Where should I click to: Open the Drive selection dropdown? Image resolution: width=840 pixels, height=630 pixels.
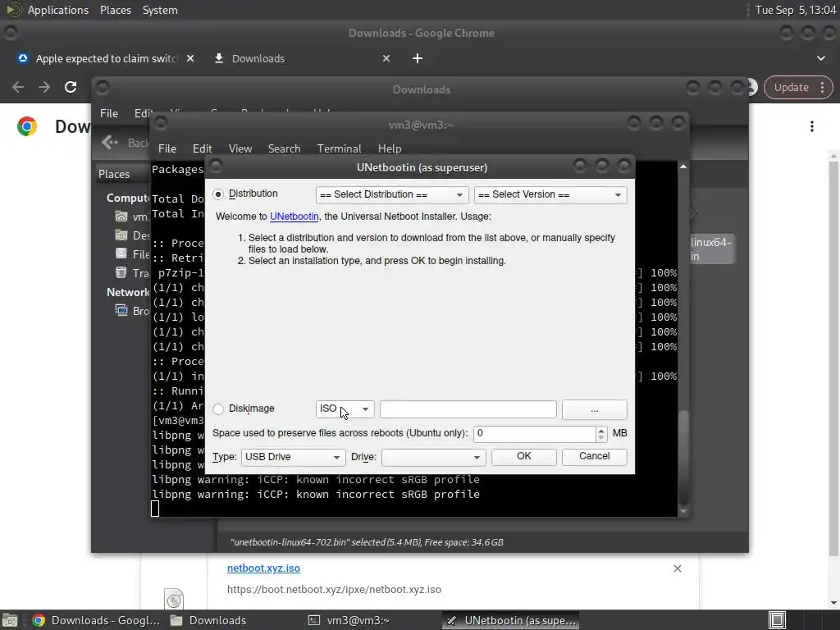433,457
